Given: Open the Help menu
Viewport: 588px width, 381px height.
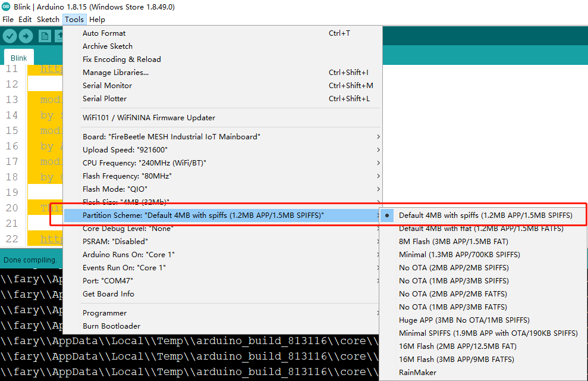Looking at the screenshot, I should click(x=97, y=20).
